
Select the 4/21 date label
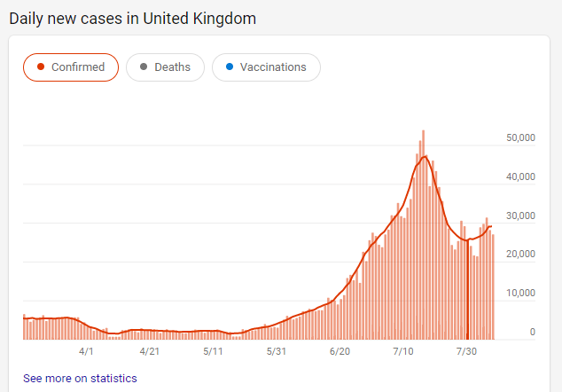150,352
